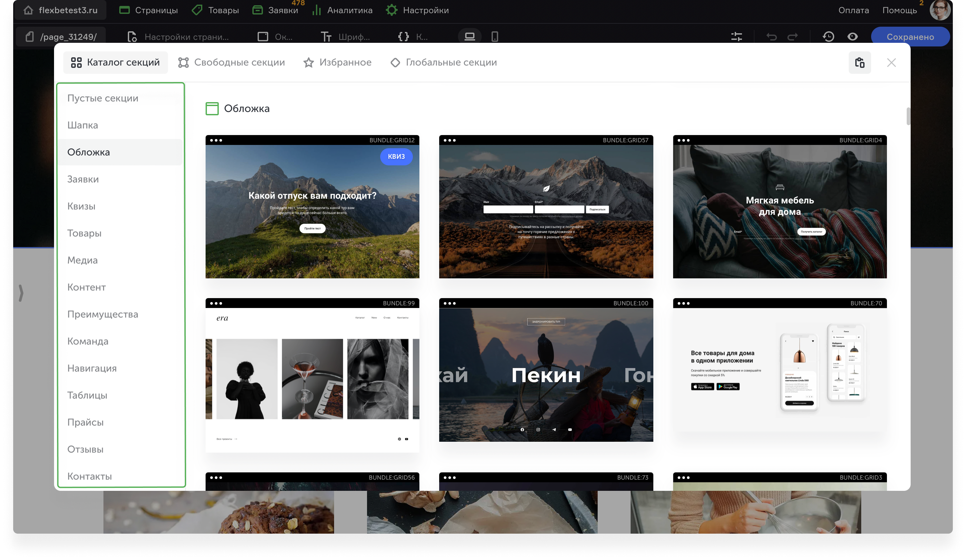This screenshot has width=966, height=560.
Task: Select Прайсы category
Action: click(85, 422)
